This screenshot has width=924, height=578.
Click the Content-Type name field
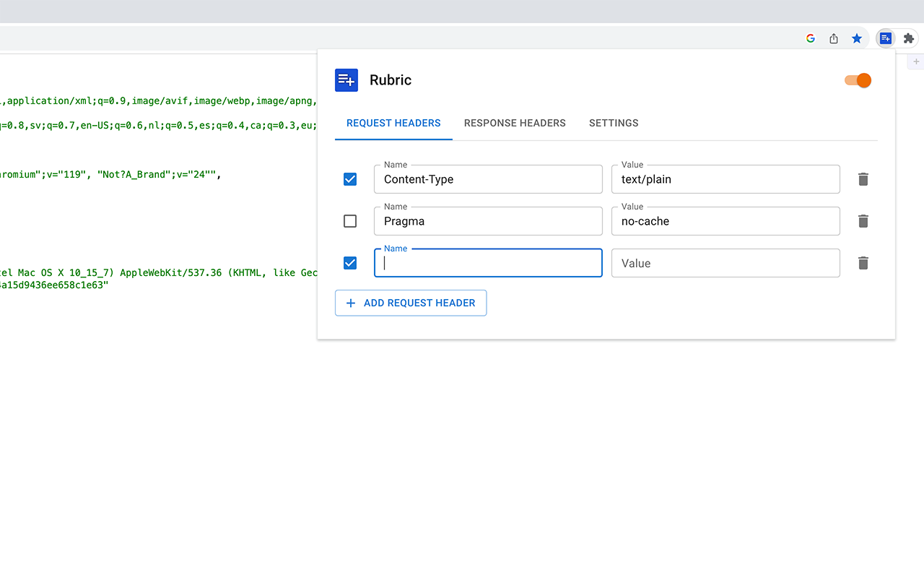click(488, 179)
